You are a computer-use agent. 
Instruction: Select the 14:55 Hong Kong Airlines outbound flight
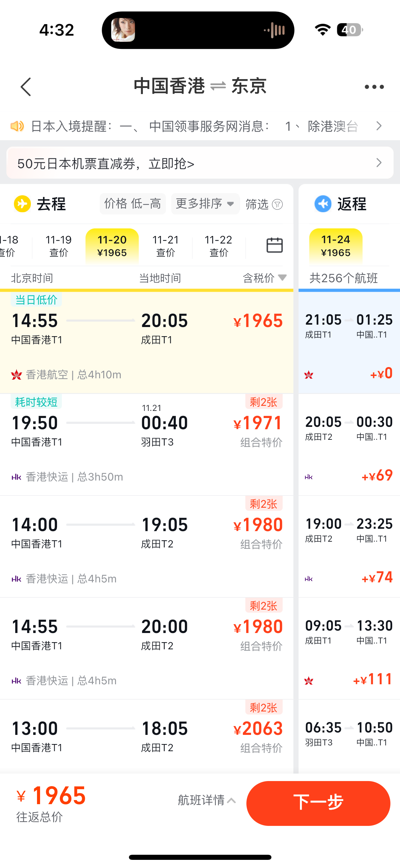147,342
